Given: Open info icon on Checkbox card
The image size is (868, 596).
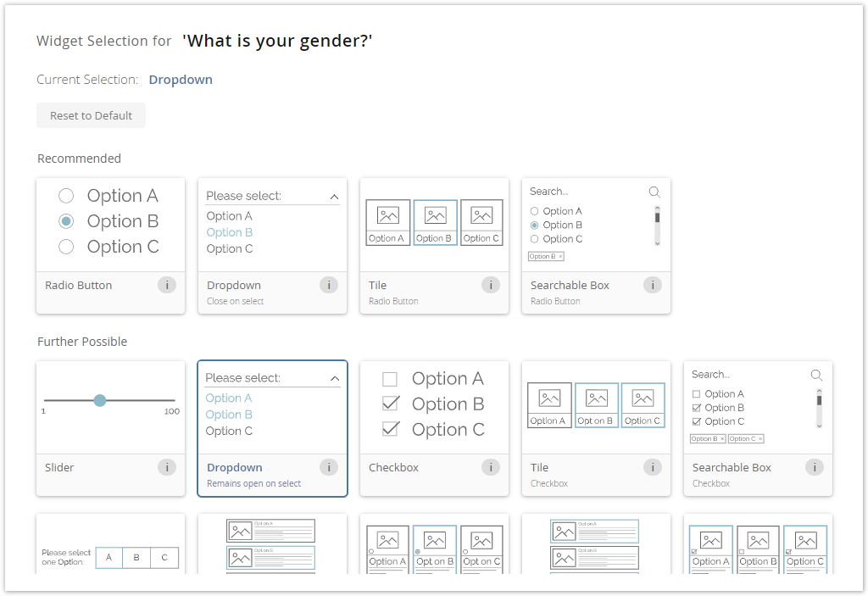Looking at the screenshot, I should (x=491, y=467).
